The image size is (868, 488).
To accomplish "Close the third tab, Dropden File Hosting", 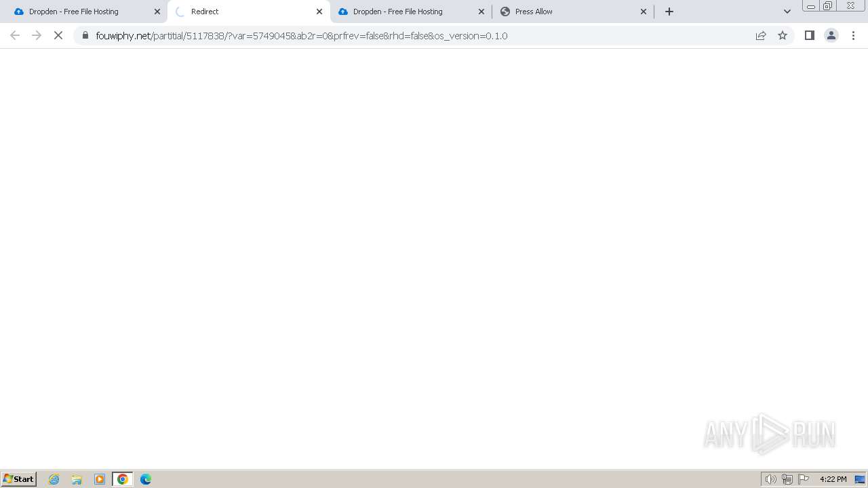I will click(x=481, y=12).
